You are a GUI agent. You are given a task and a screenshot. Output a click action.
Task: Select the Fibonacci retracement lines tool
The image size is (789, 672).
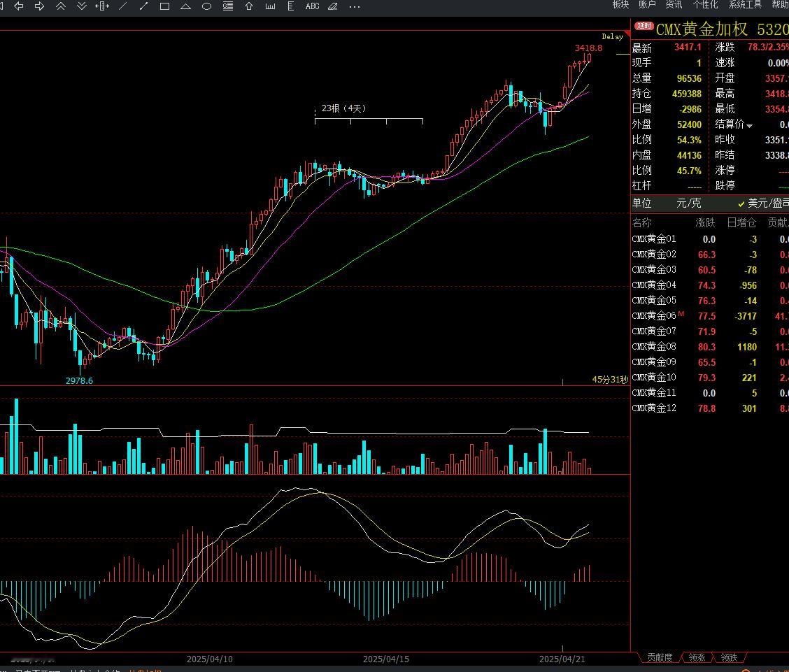point(228,6)
